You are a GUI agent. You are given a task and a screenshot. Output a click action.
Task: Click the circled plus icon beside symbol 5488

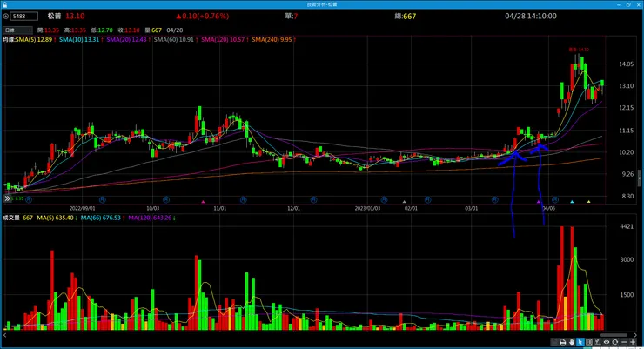pyautogui.click(x=6, y=16)
